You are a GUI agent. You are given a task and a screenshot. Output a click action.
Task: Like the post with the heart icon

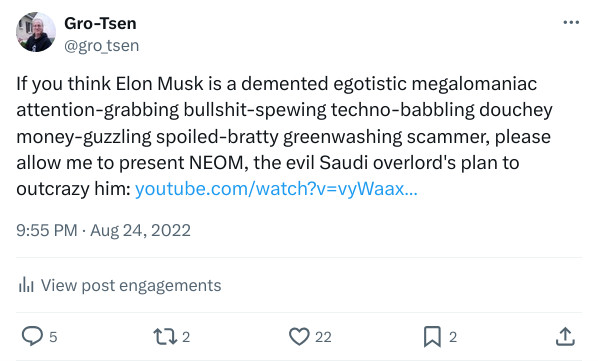(299, 337)
